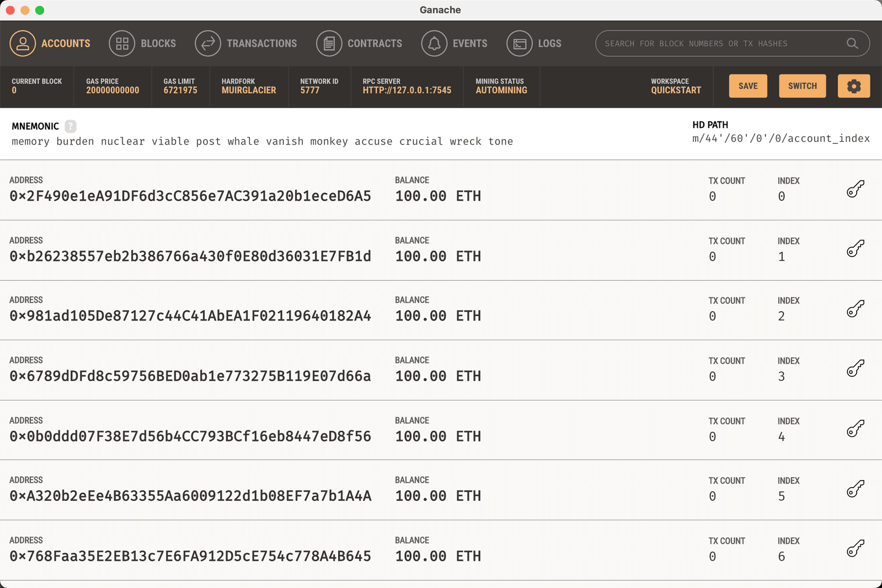This screenshot has width=882, height=588.
Task: Open the Accounts tab icon
Action: point(23,44)
